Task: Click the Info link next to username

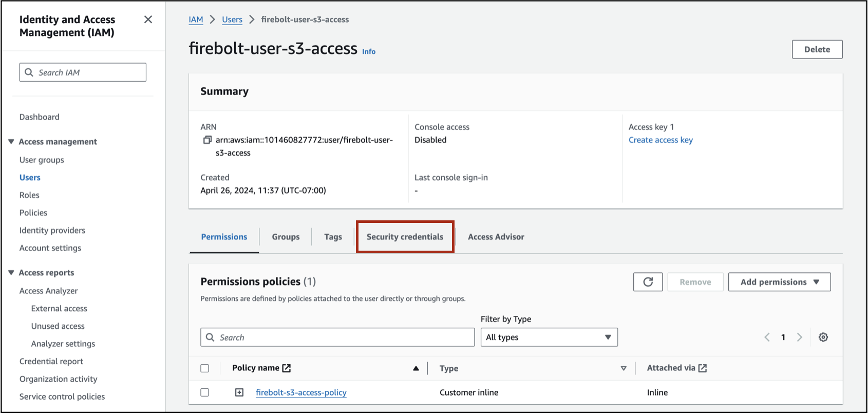Action: point(369,51)
